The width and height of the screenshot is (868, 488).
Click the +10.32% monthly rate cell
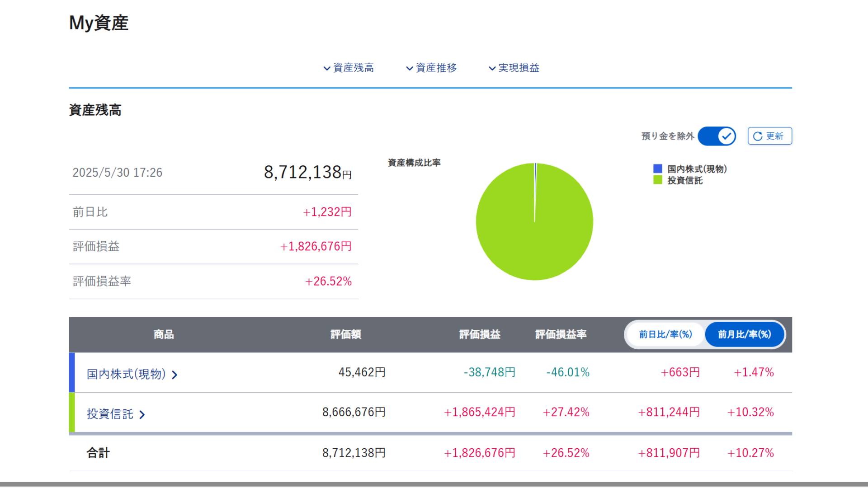pyautogui.click(x=750, y=412)
